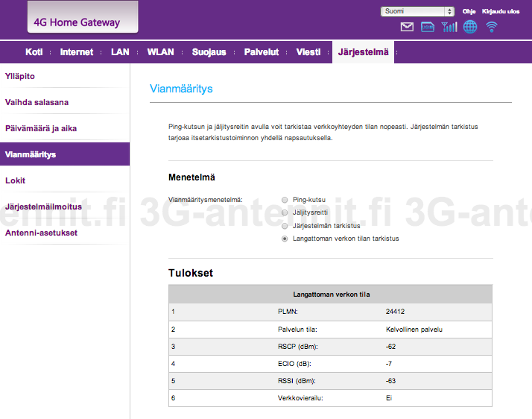
Task: Select the Järjestelmä tab
Action: pyautogui.click(x=363, y=52)
